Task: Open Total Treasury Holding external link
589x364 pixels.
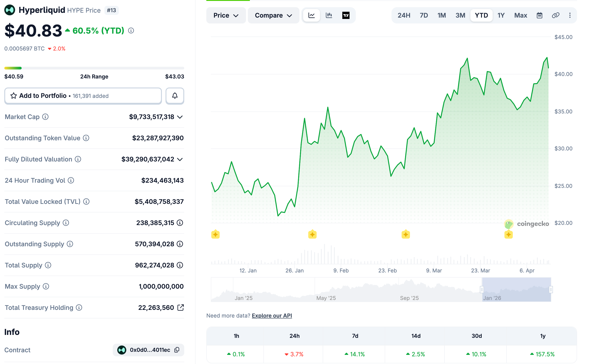Action: [x=181, y=307]
